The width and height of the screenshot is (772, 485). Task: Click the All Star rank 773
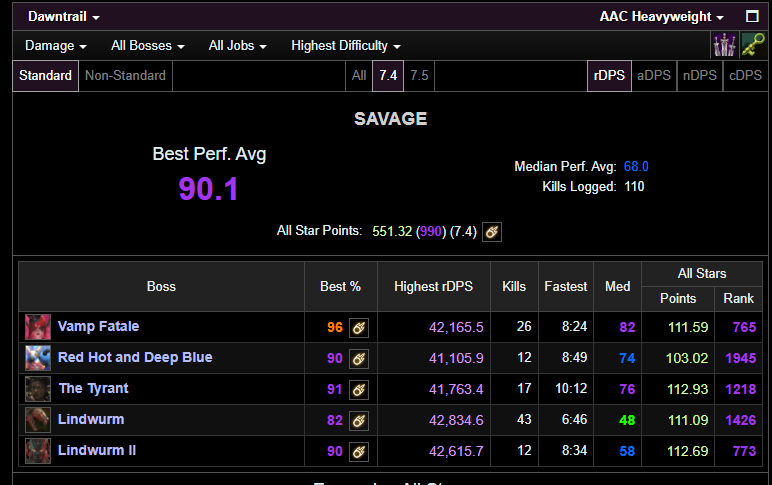coord(744,452)
